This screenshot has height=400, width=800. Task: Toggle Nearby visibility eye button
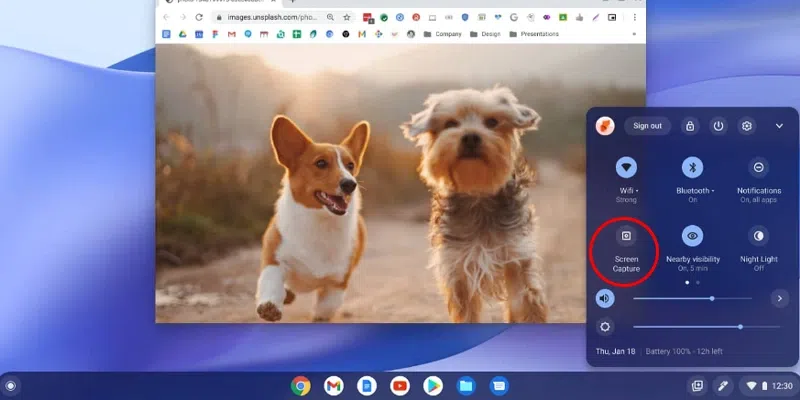tap(692, 236)
